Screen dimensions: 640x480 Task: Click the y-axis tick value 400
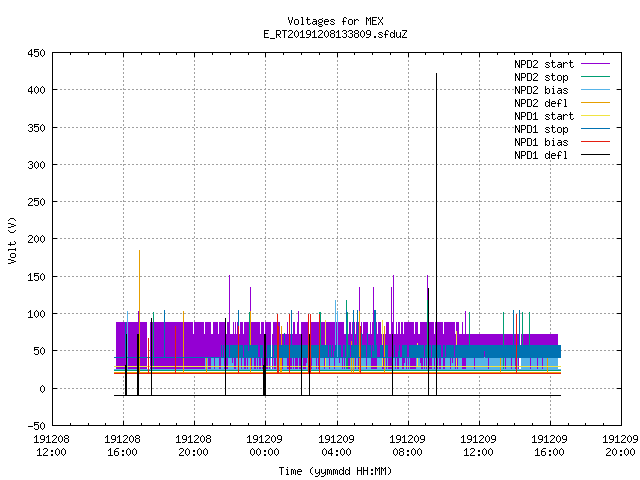click(36, 90)
